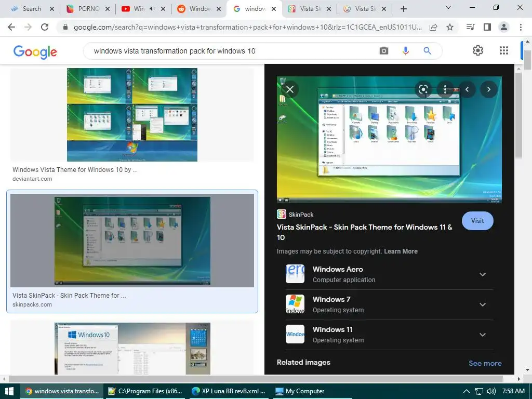
Task: Click the large Vista preview image
Action: (389, 139)
